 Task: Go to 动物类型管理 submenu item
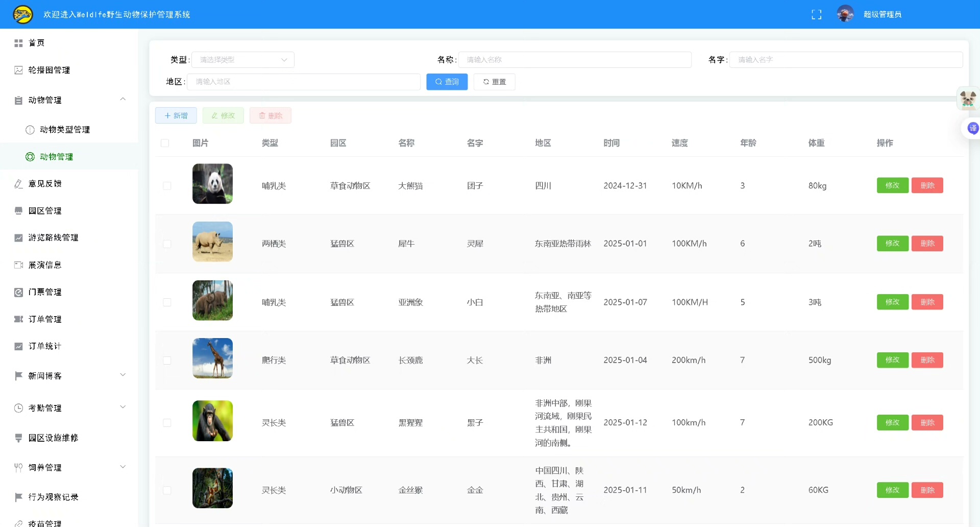[x=65, y=130]
